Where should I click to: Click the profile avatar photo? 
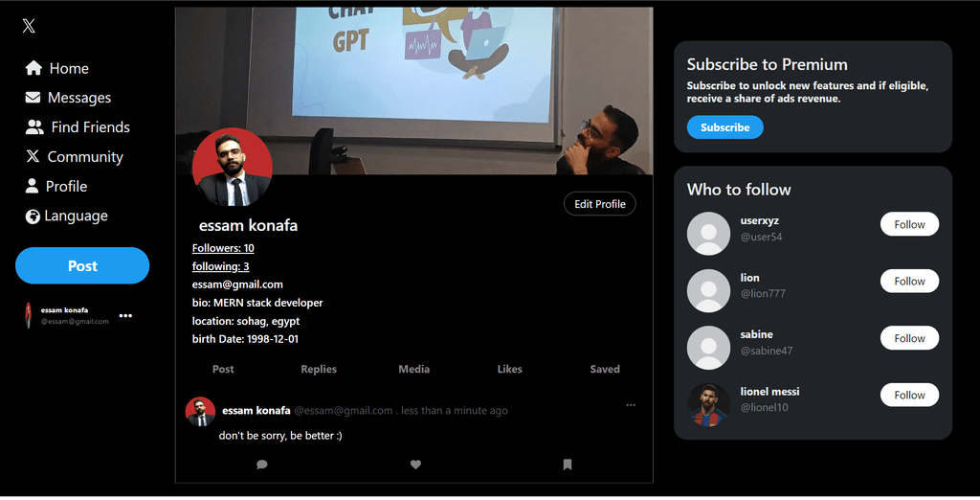coord(233,167)
